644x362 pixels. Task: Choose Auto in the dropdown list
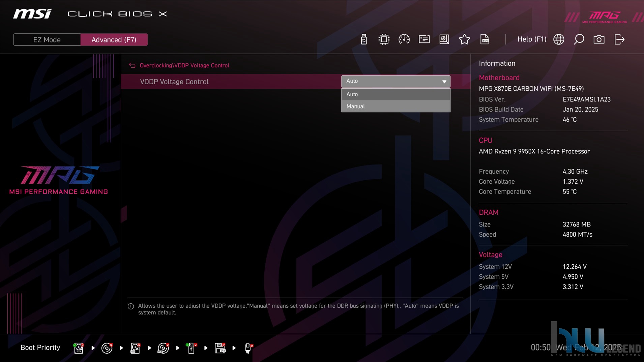(396, 94)
